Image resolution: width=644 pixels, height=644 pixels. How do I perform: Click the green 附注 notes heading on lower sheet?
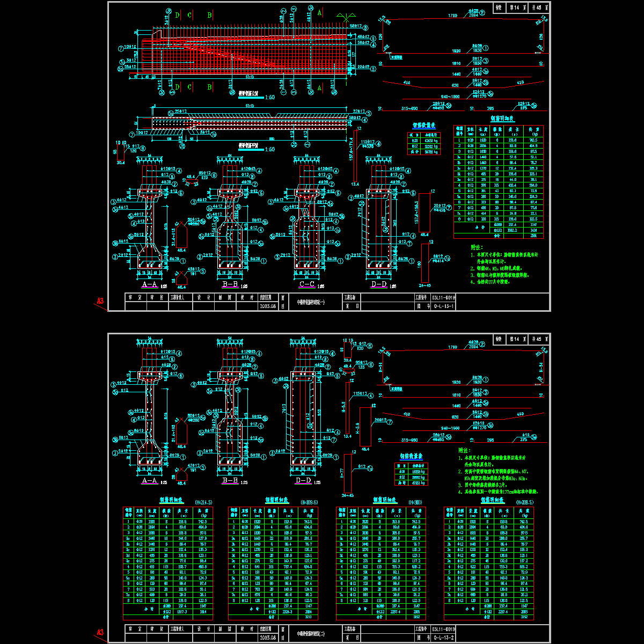(464, 451)
